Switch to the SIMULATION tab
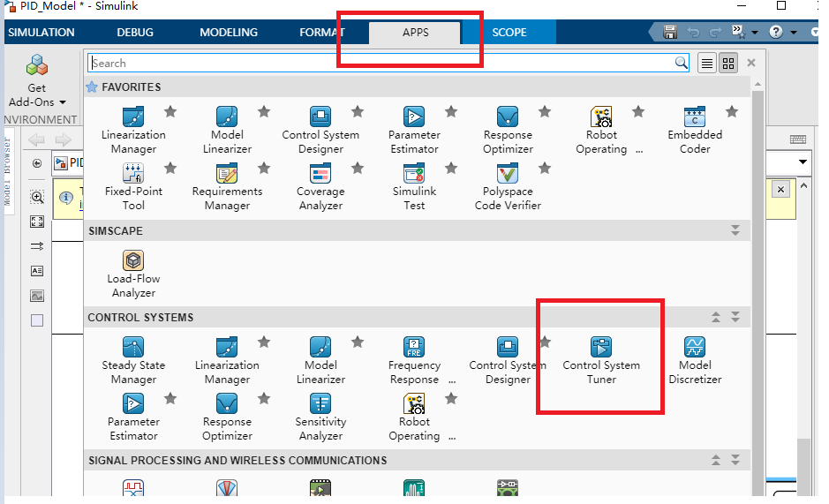The image size is (829, 504). point(41,33)
